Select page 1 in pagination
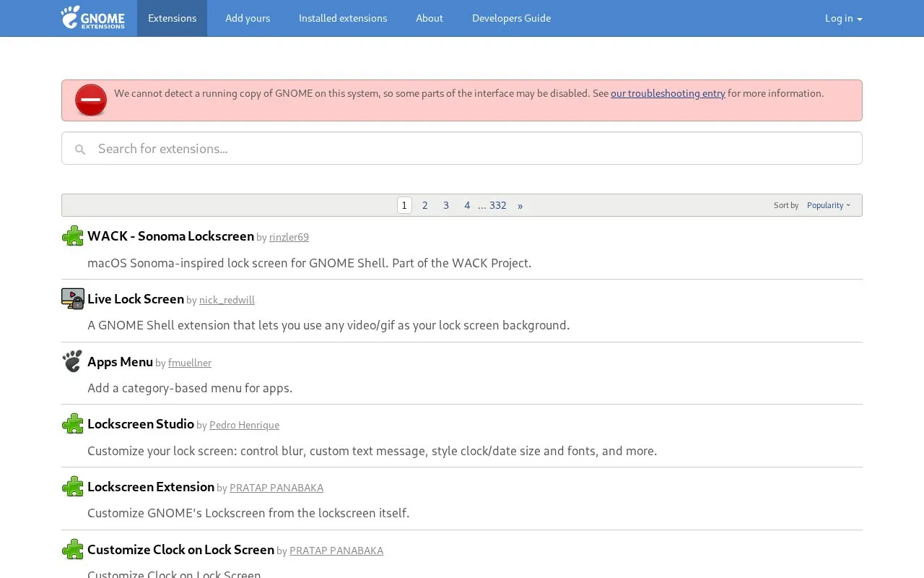The width and height of the screenshot is (924, 578). [404, 205]
